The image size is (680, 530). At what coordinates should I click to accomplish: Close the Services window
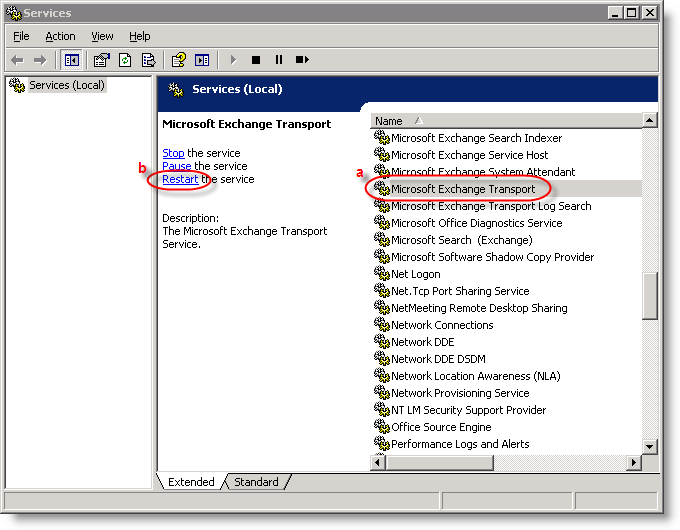pyautogui.click(x=650, y=13)
